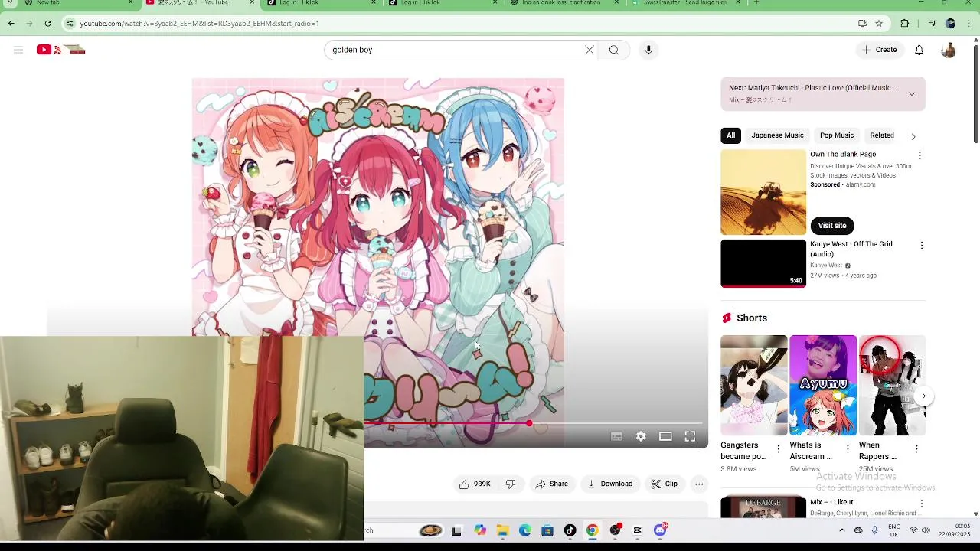Show more filter chips with arrow
The height and width of the screenshot is (551, 980).
[x=913, y=136]
